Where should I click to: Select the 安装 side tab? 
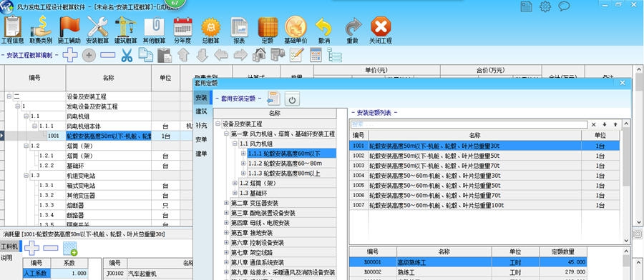(201, 98)
